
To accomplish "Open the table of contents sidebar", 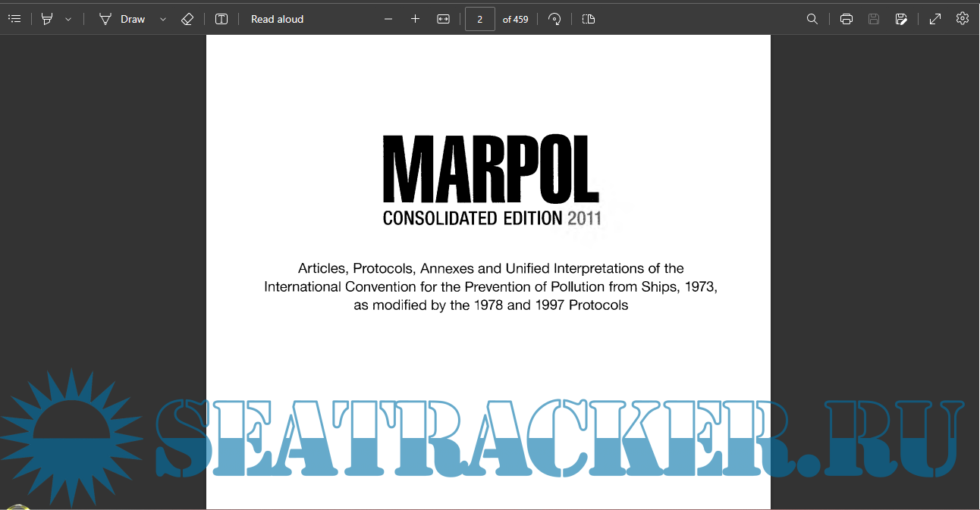I will pyautogui.click(x=14, y=19).
